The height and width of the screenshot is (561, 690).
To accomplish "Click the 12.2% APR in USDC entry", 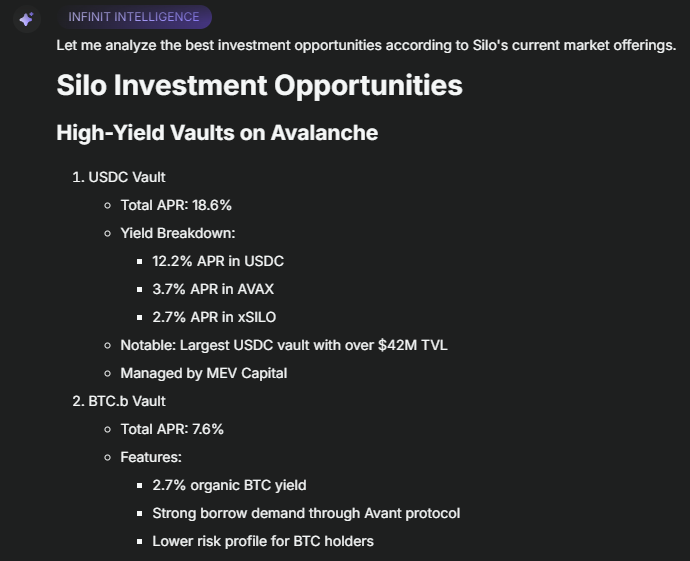I will point(218,261).
